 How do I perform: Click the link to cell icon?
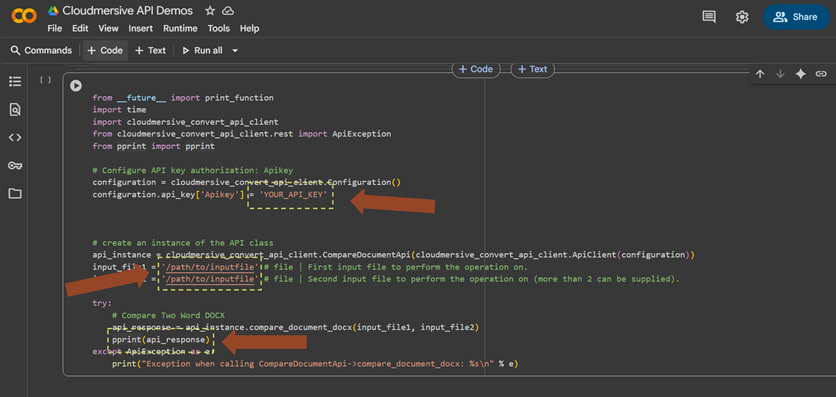821,75
